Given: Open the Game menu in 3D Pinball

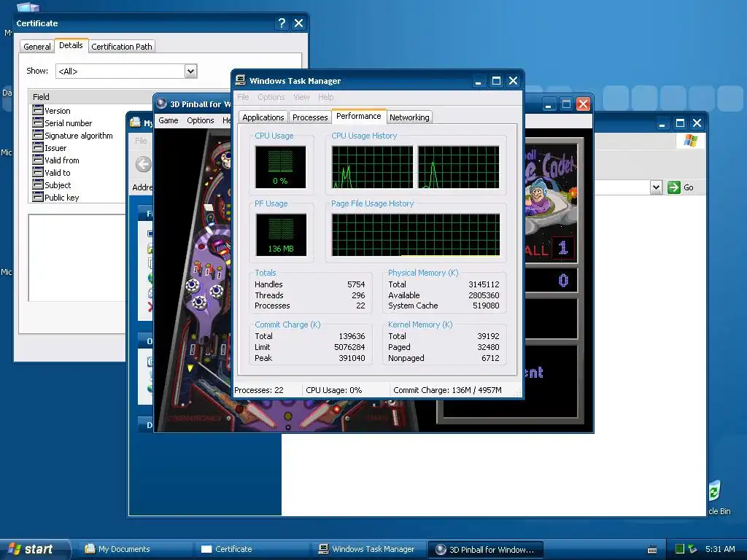Looking at the screenshot, I should pos(169,120).
